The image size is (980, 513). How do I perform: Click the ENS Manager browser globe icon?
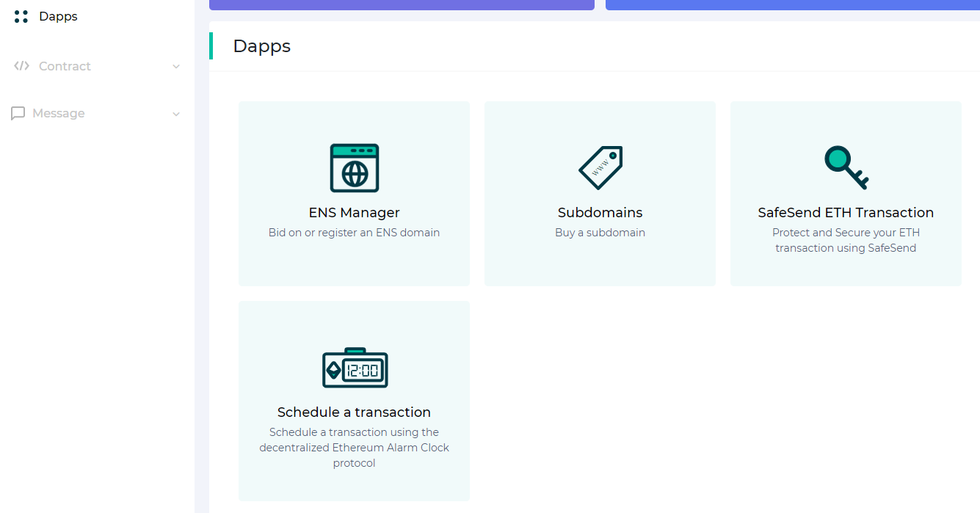pos(355,168)
